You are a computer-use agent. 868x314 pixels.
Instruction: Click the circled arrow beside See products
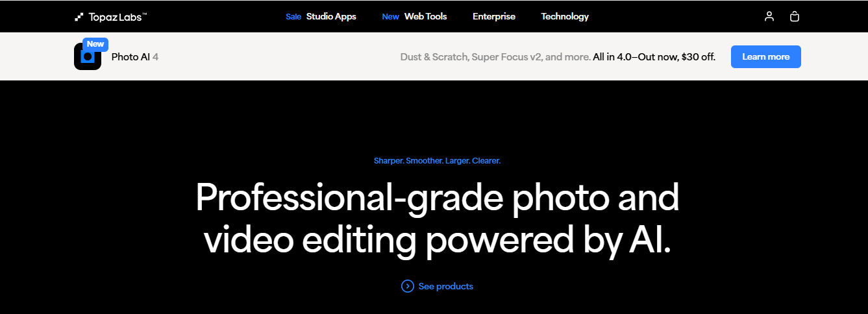click(x=408, y=286)
